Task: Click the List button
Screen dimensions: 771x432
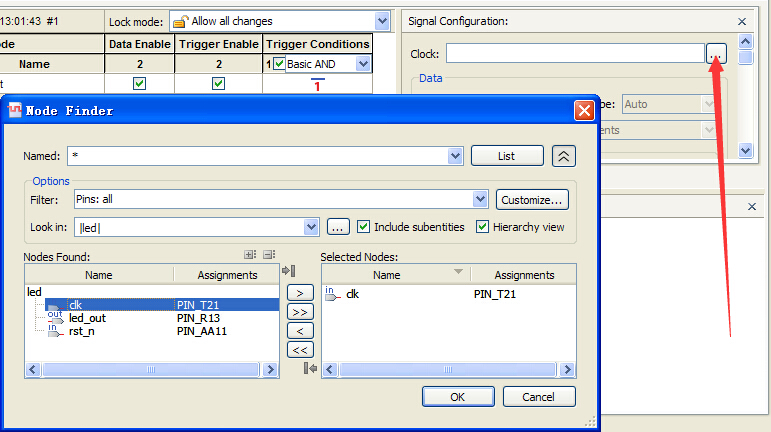Action: click(x=507, y=156)
